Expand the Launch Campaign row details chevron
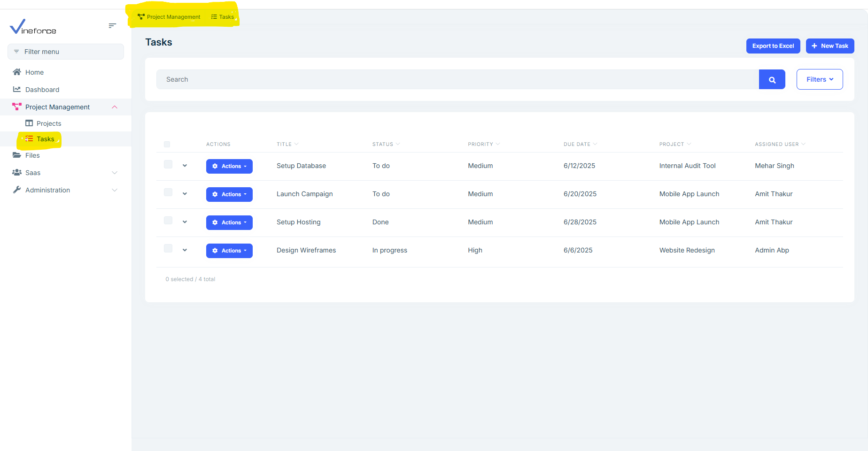The width and height of the screenshot is (868, 451). coord(185,194)
